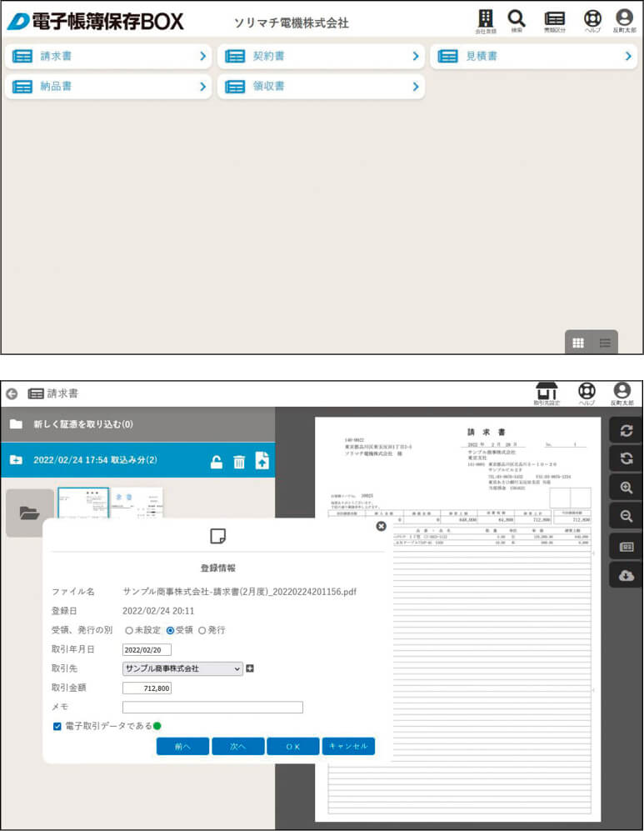Image resolution: width=644 pixels, height=831 pixels.
Task: Select 2022/02/24 17:54 取込み分(2) batch row
Action: click(x=137, y=460)
